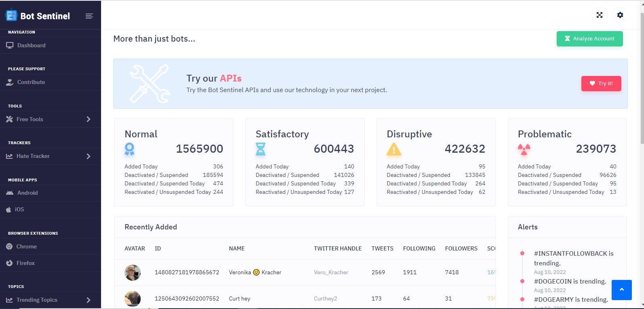This screenshot has width=644, height=309.
Task: Click the Disruptive count 422632
Action: tap(465, 149)
